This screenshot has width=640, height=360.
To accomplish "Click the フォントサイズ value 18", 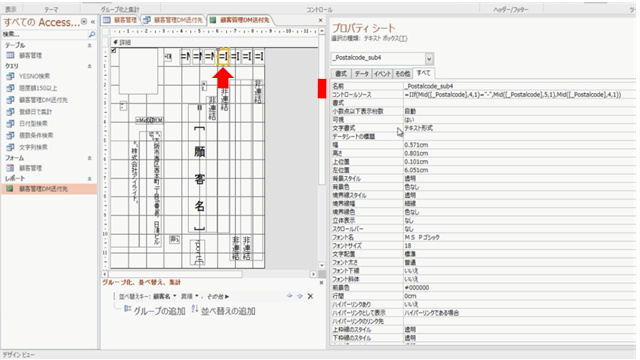I will 519,246.
